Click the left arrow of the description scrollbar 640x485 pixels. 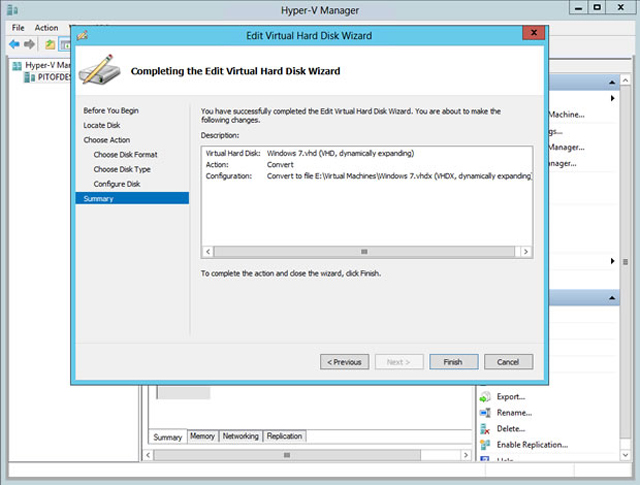point(208,252)
